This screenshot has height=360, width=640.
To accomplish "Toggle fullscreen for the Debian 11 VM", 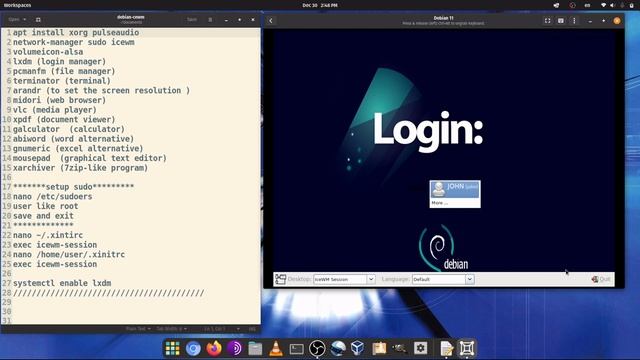I will click(547, 20).
